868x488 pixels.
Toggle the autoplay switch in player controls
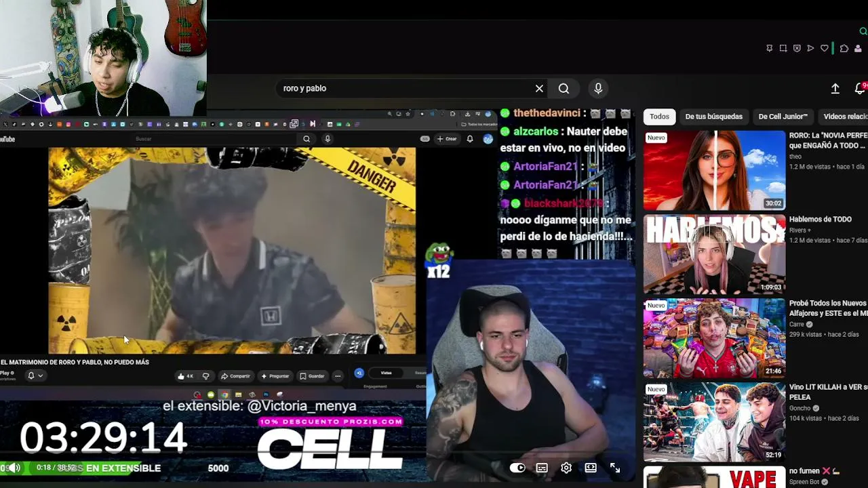[517, 468]
